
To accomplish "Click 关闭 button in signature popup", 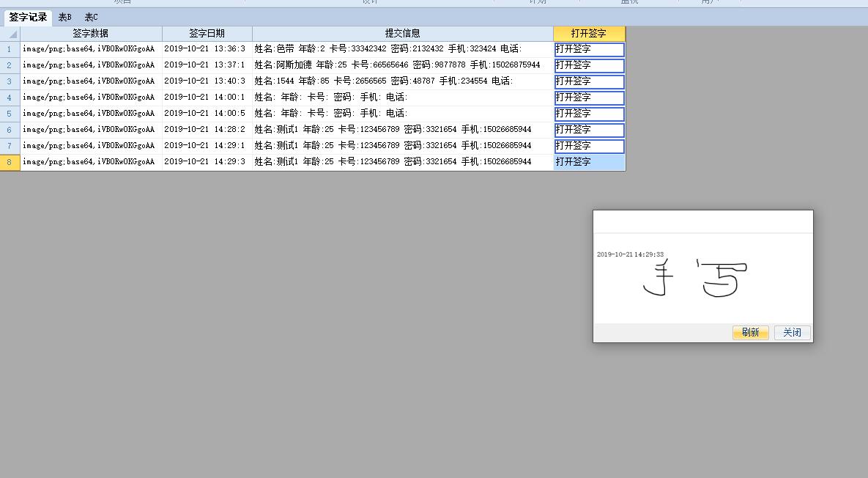I will [x=792, y=332].
